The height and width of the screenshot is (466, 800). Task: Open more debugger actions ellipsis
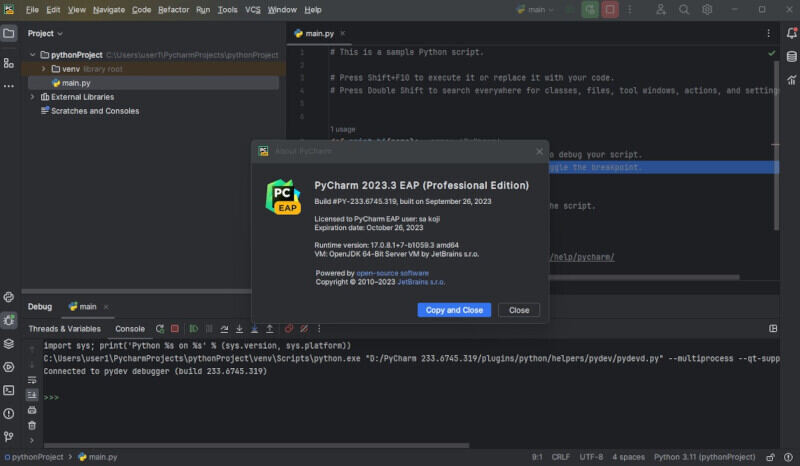319,329
